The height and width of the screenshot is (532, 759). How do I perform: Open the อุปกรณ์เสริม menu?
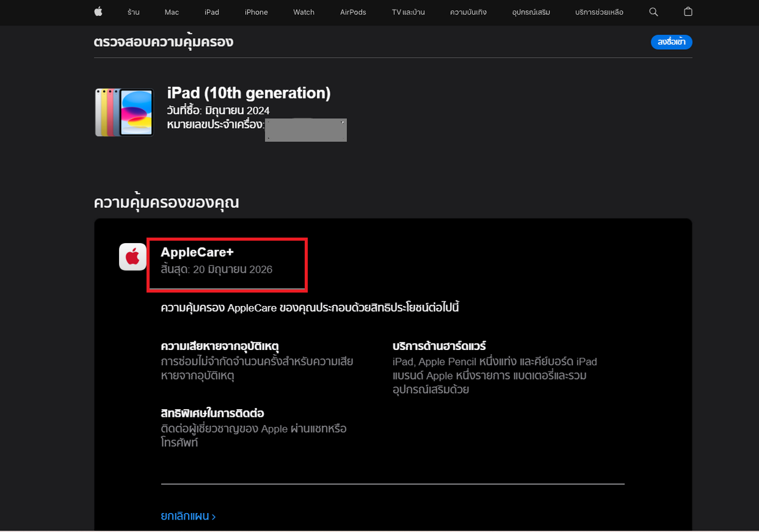[531, 12]
